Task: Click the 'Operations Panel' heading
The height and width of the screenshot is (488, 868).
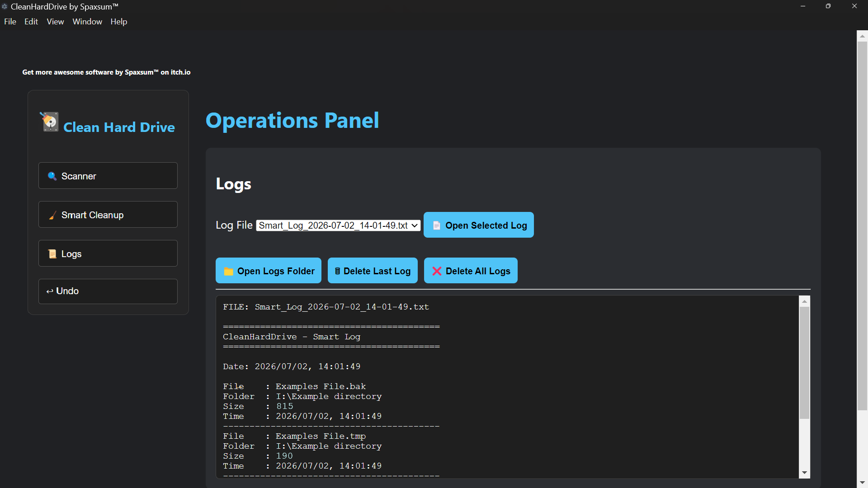Action: [x=292, y=121]
